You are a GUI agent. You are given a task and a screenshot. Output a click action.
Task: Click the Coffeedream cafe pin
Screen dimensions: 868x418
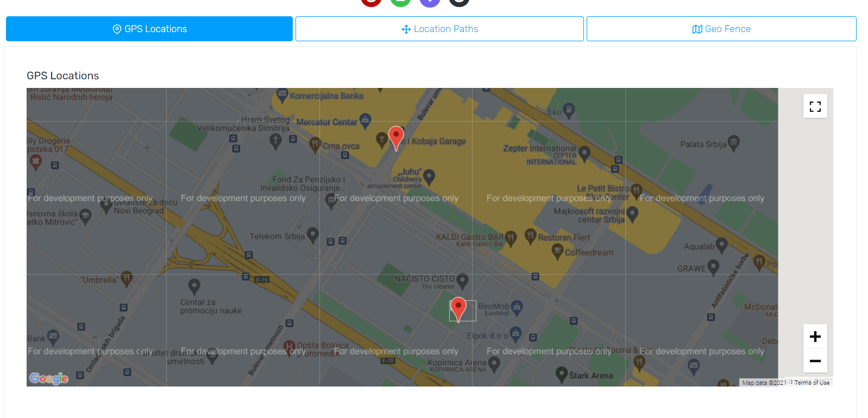point(557,251)
